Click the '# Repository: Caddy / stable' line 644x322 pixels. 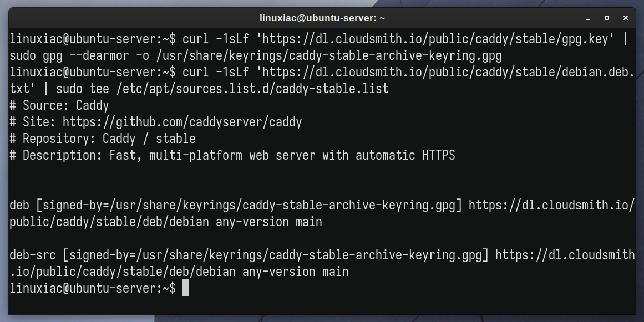[x=103, y=139]
